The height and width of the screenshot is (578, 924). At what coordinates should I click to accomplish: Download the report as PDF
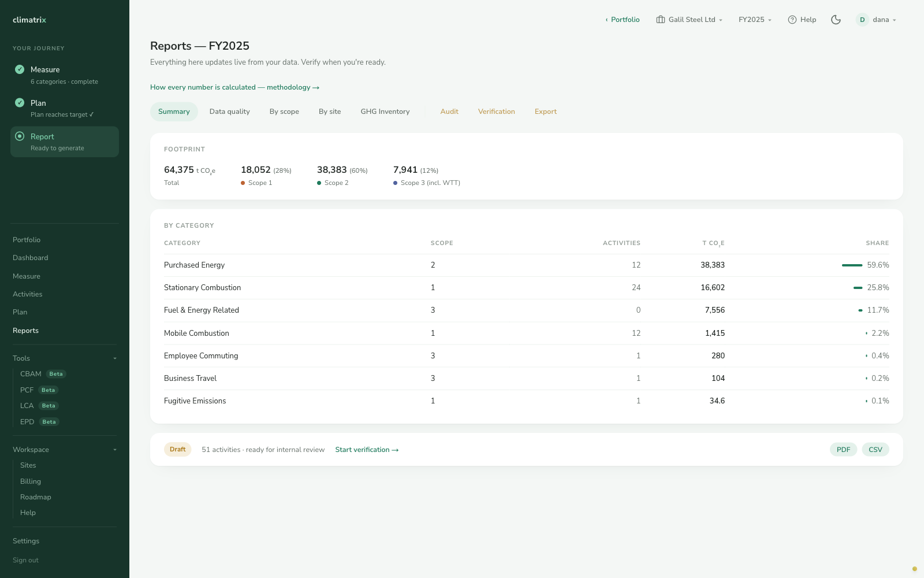point(843,450)
